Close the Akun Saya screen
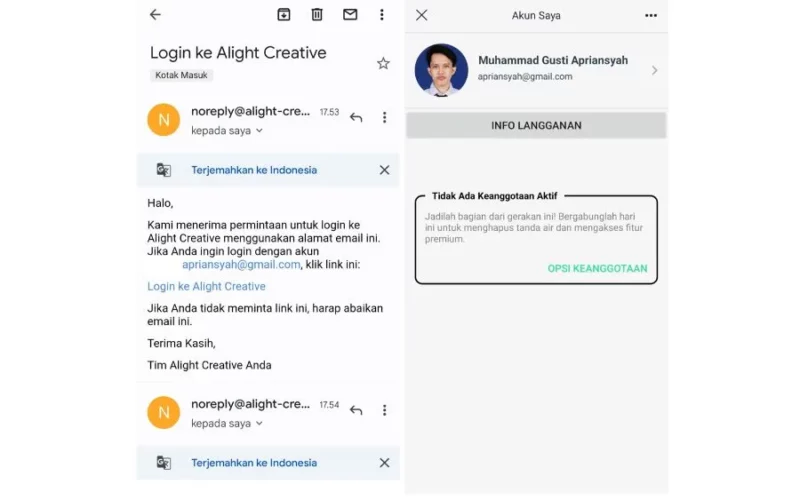800x500 pixels. [421, 15]
